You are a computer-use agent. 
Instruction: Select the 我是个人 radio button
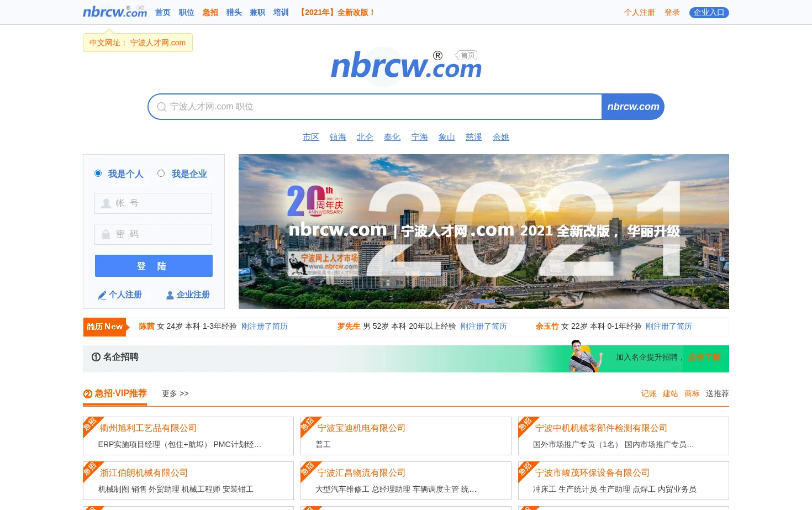(x=98, y=173)
